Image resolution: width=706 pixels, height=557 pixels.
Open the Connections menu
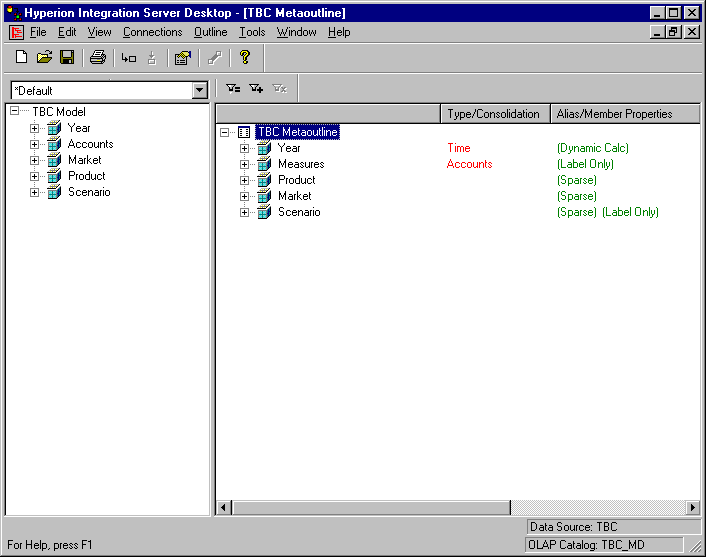click(153, 32)
